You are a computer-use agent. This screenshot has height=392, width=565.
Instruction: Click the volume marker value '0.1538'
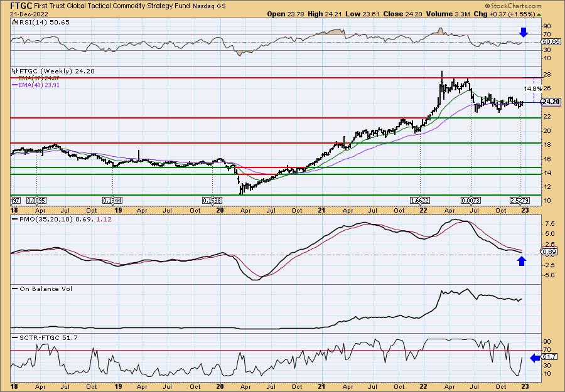pyautogui.click(x=212, y=200)
